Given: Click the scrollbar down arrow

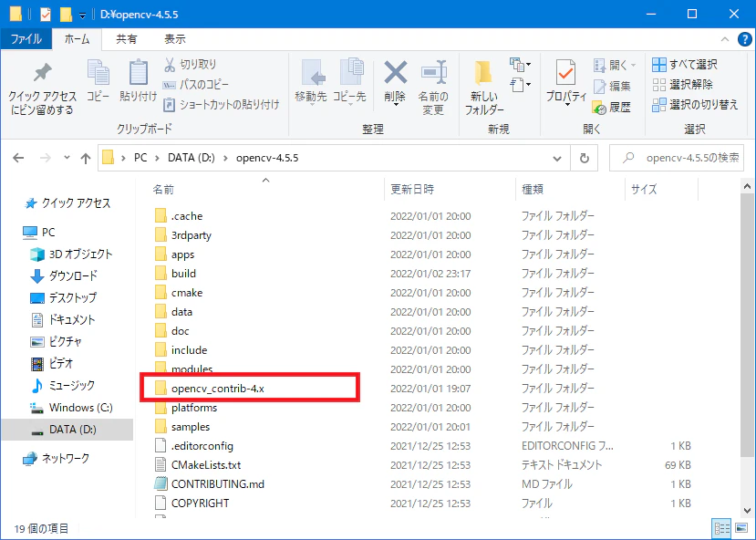Looking at the screenshot, I should click(x=747, y=510).
